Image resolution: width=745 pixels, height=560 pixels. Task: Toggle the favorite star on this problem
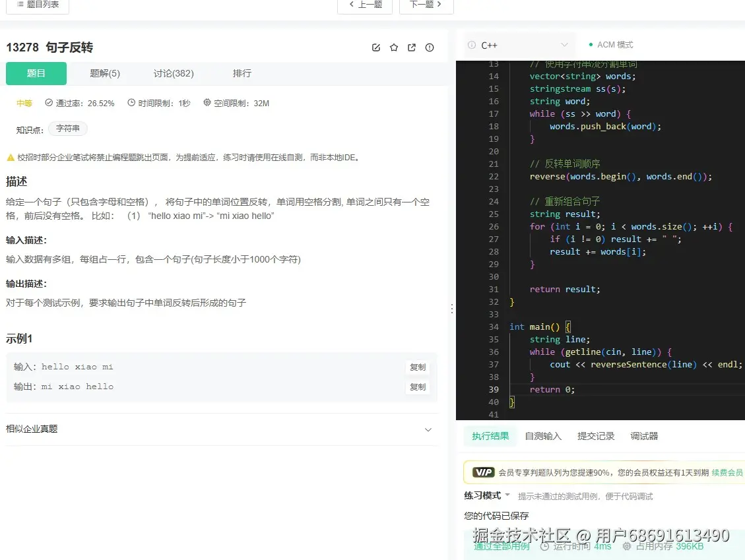(393, 47)
